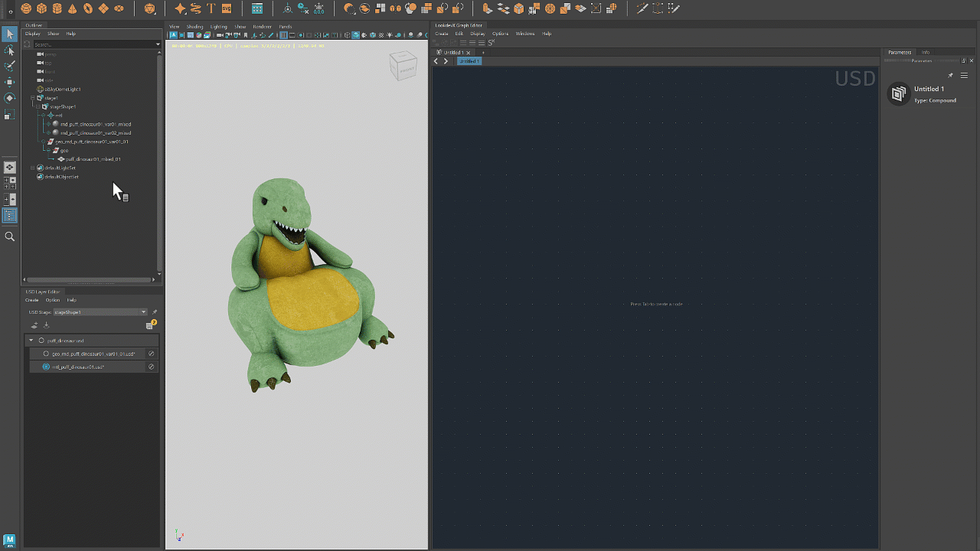Mute the geo_rnd_puff_dinosaur01_var01_01.usd layer
The height and width of the screenshot is (551, 980).
click(x=151, y=354)
